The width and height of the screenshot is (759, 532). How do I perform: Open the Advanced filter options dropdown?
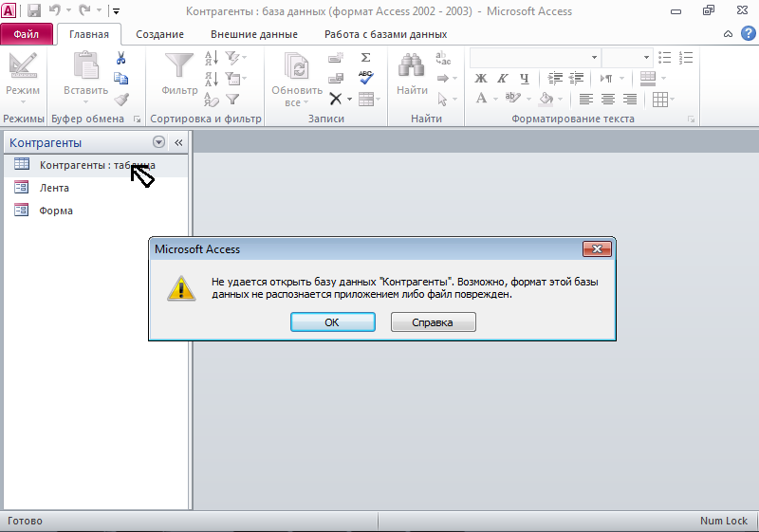point(236,79)
